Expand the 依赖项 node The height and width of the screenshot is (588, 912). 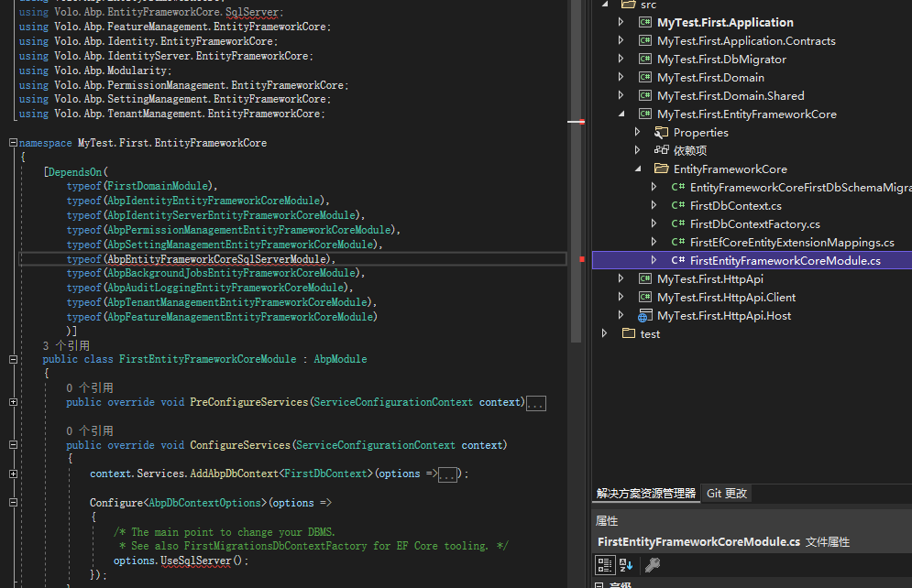637,150
